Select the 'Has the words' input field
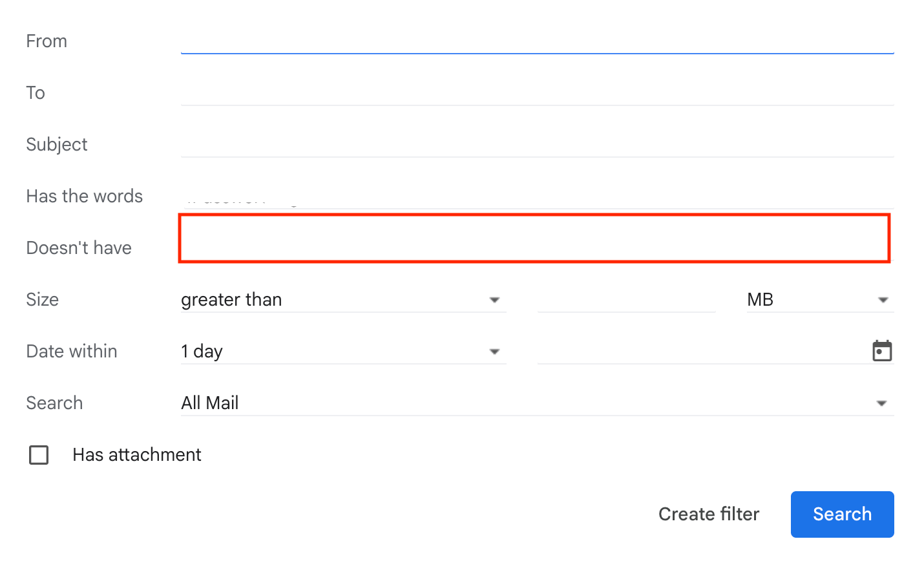 point(537,196)
